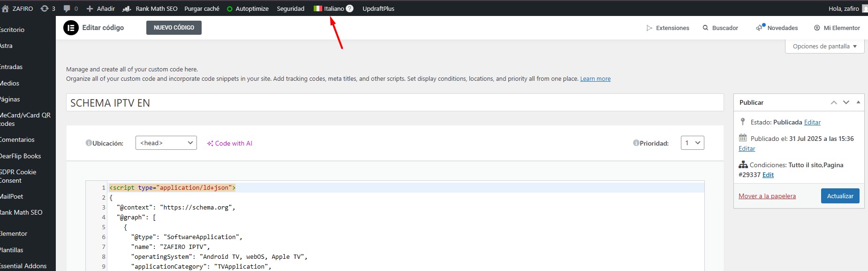Click the calendar icon beside Publicado el
Viewport: 868px width, 271px height.
tap(743, 138)
